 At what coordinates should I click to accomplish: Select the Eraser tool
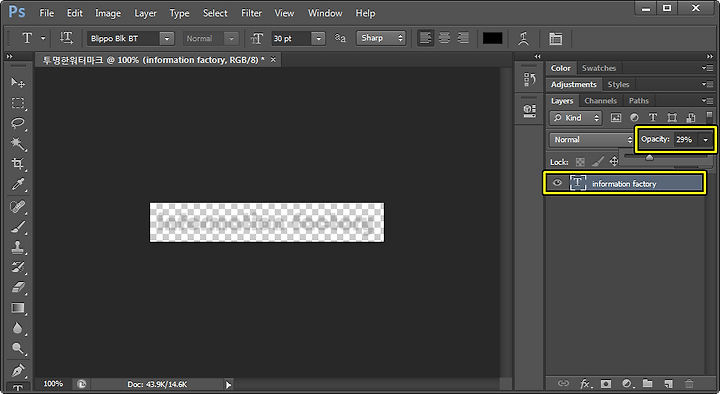(18, 287)
